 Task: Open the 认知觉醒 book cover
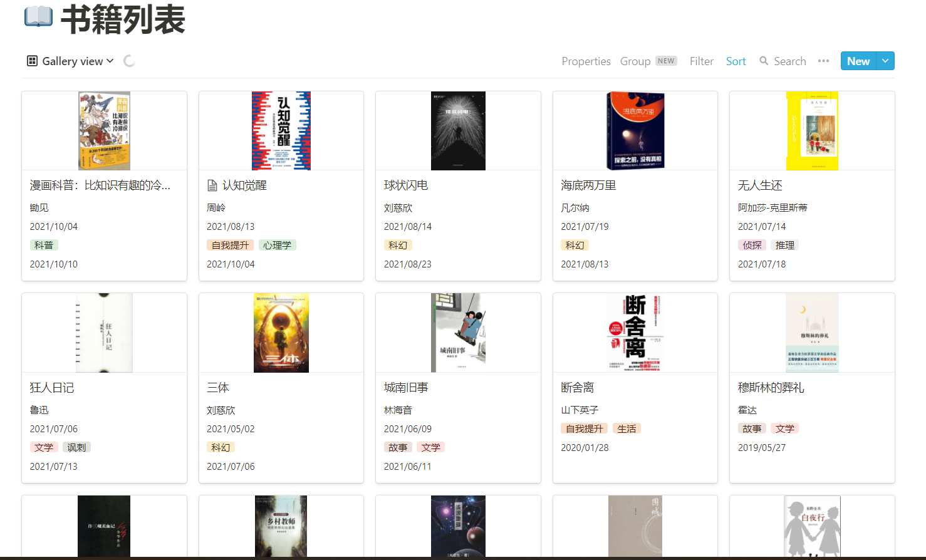pos(281,131)
